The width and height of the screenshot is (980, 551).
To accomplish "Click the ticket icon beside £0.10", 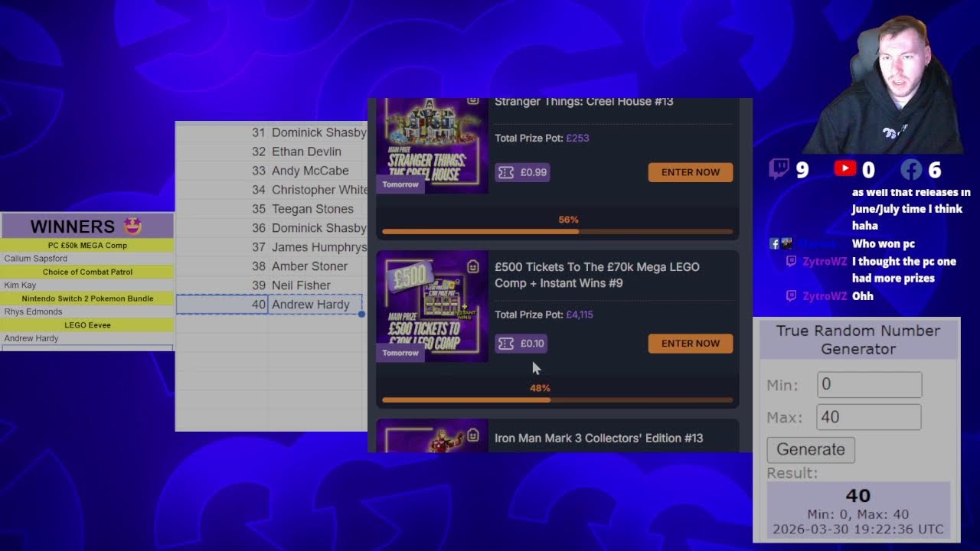I will pyautogui.click(x=505, y=344).
